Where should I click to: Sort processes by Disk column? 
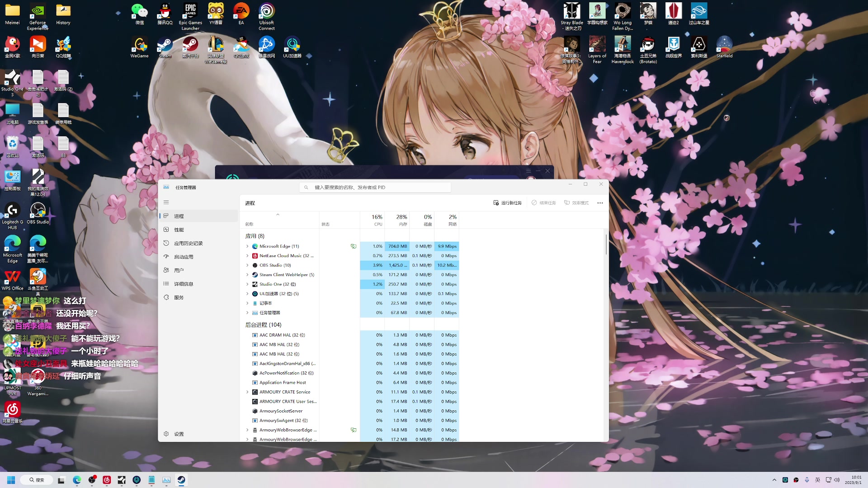[x=422, y=220]
